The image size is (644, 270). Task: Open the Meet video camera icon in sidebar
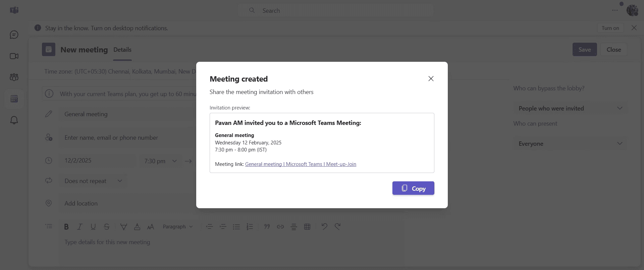[x=14, y=56]
